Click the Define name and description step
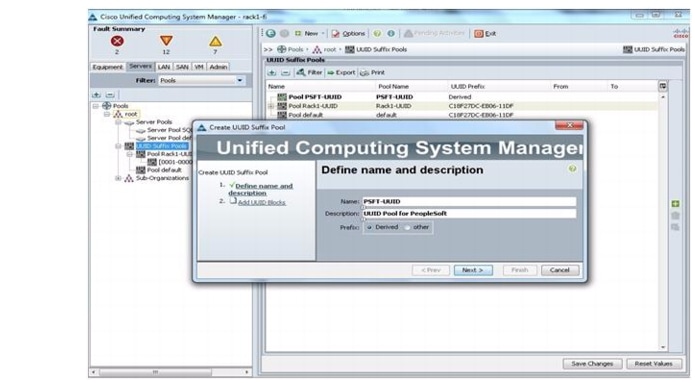This screenshot has width=695, height=383. coord(261,189)
